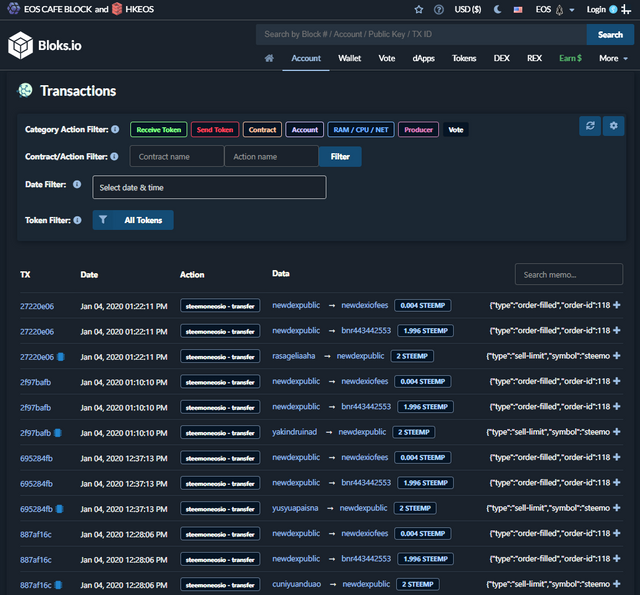Toggle the Receive Token filter
This screenshot has height=595, width=640.
point(159,130)
